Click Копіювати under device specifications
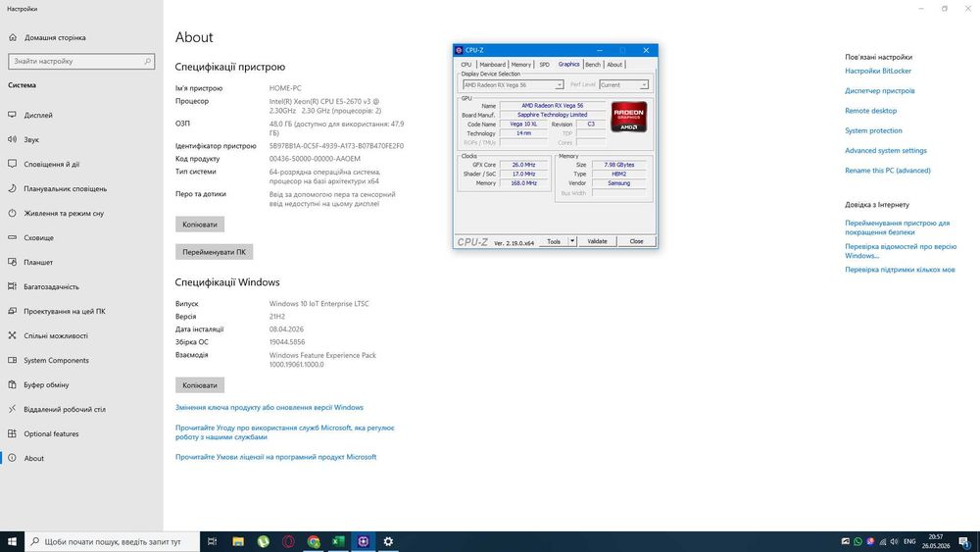This screenshot has height=552, width=980. click(x=200, y=225)
